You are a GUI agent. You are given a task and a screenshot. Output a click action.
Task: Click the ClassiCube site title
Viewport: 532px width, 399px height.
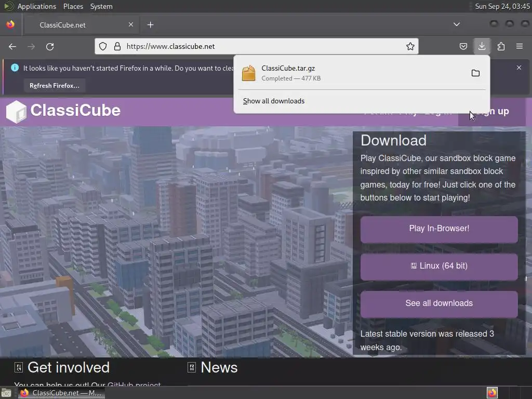75,110
